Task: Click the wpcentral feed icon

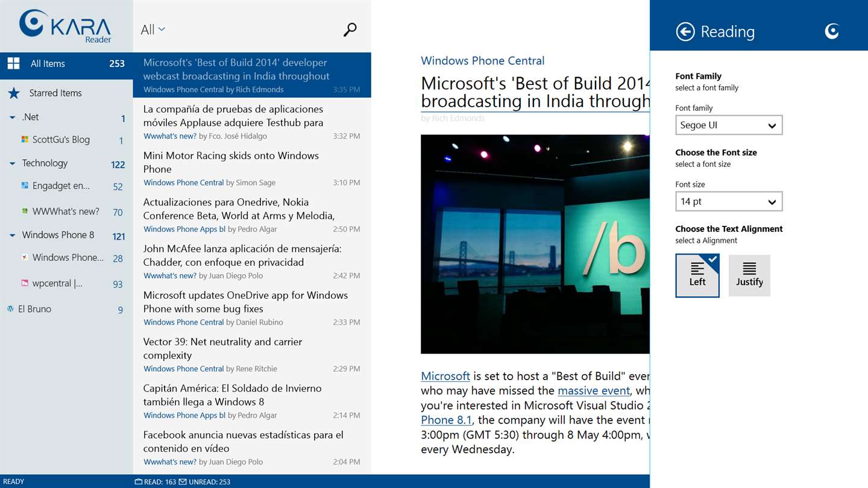Action: (x=25, y=283)
